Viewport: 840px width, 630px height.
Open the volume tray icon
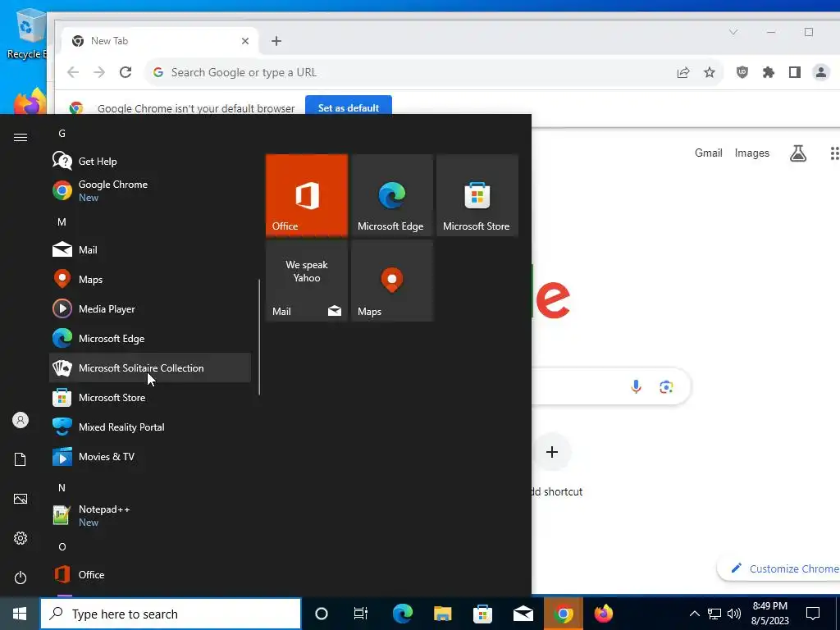pyautogui.click(x=734, y=614)
